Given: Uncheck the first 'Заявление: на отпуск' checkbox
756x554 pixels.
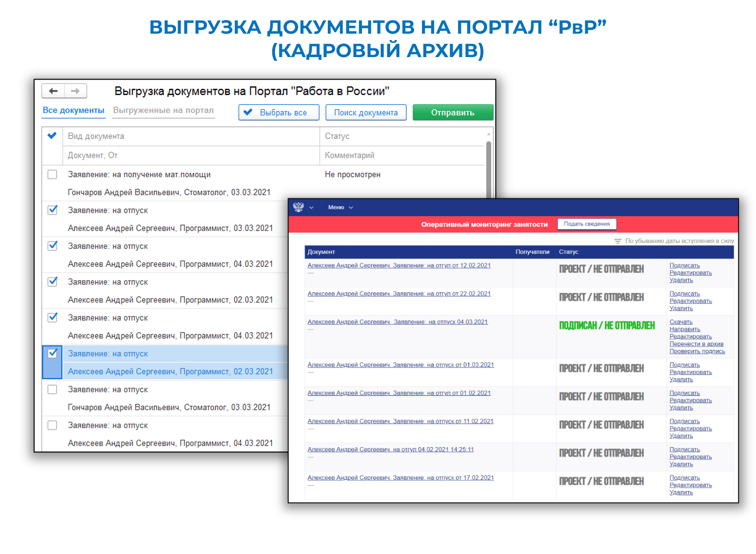Looking at the screenshot, I should (x=52, y=210).
